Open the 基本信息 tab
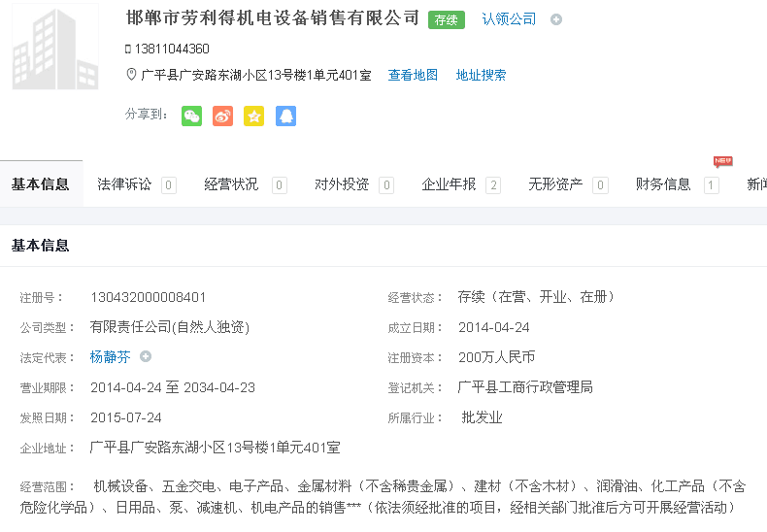 click(x=41, y=184)
